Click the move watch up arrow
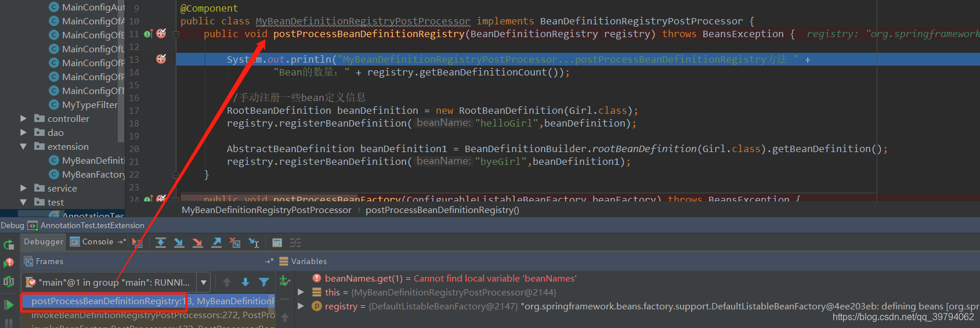980x328 pixels. 284,318
